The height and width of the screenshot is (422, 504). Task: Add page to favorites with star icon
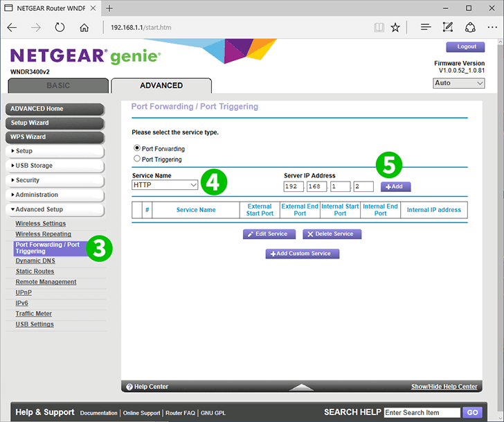pos(395,28)
